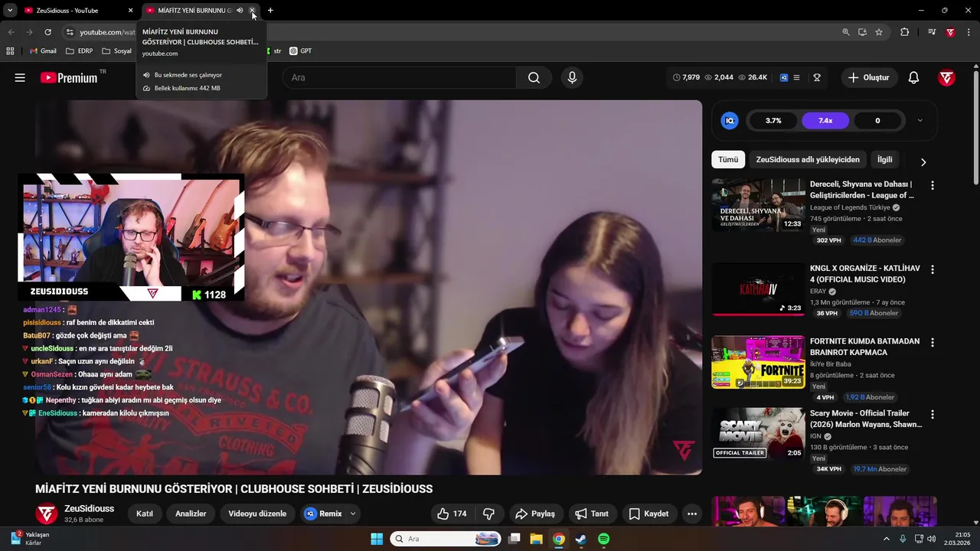
Task: Open options for KNGL X ORGANİZE video
Action: [x=932, y=269]
